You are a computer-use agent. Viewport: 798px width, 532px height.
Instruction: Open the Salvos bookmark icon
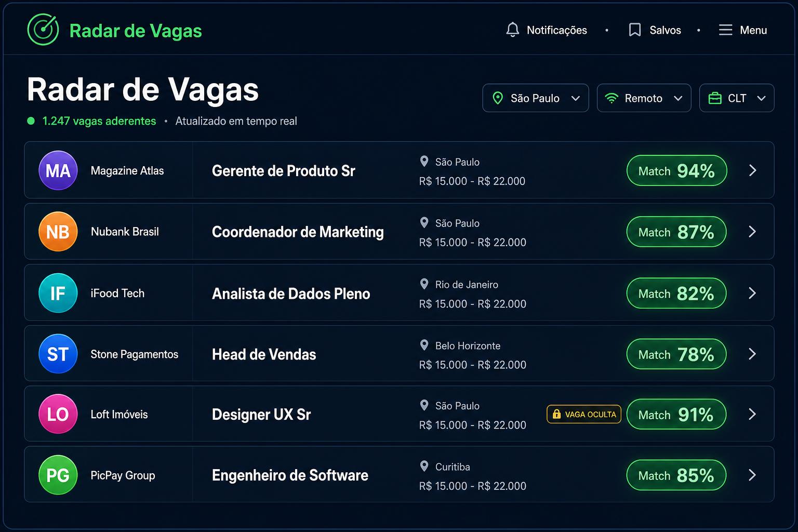click(634, 30)
